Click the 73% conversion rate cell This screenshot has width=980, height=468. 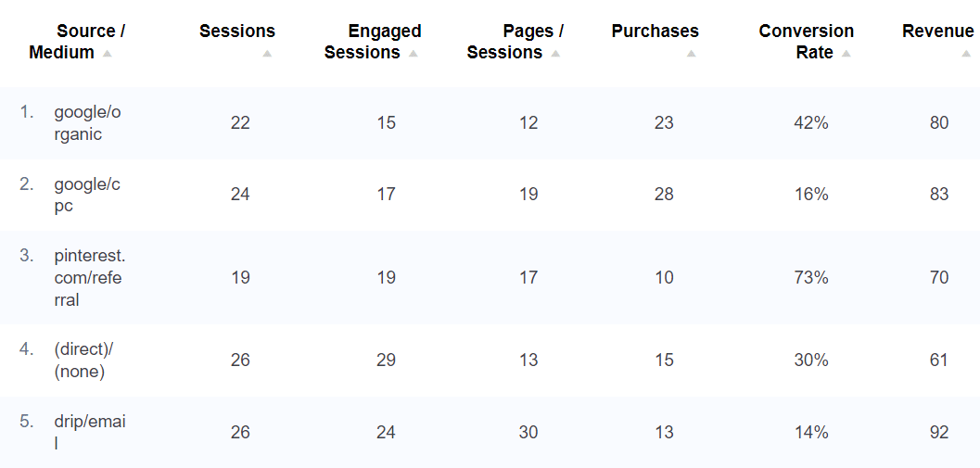pyautogui.click(x=810, y=277)
